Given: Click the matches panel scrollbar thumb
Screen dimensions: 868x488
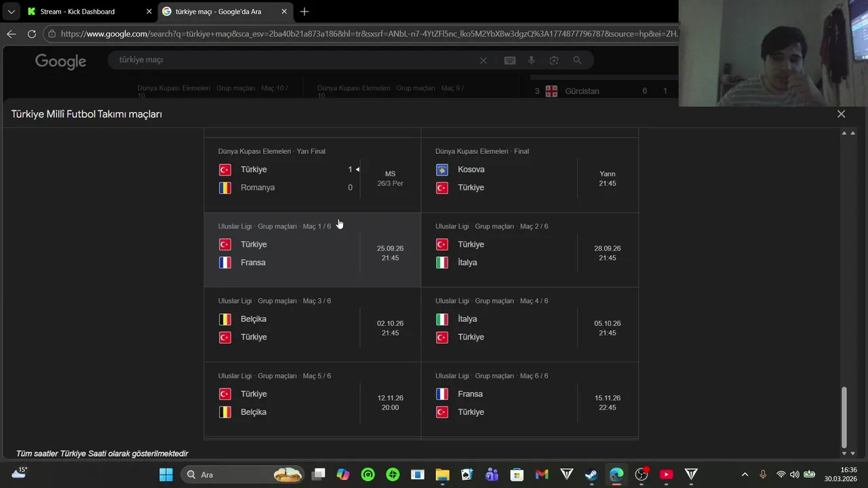Looking at the screenshot, I should [844, 418].
